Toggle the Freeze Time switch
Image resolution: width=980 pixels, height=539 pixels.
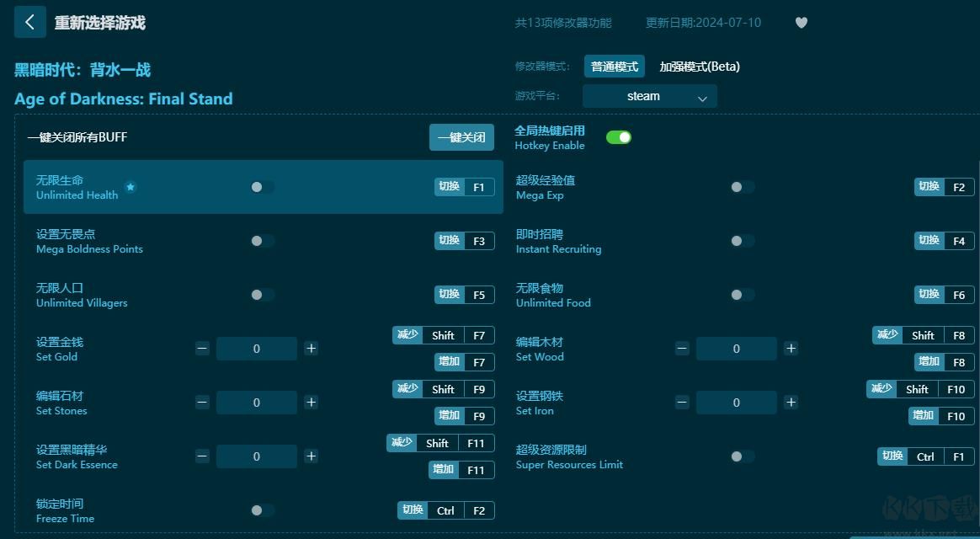261,510
